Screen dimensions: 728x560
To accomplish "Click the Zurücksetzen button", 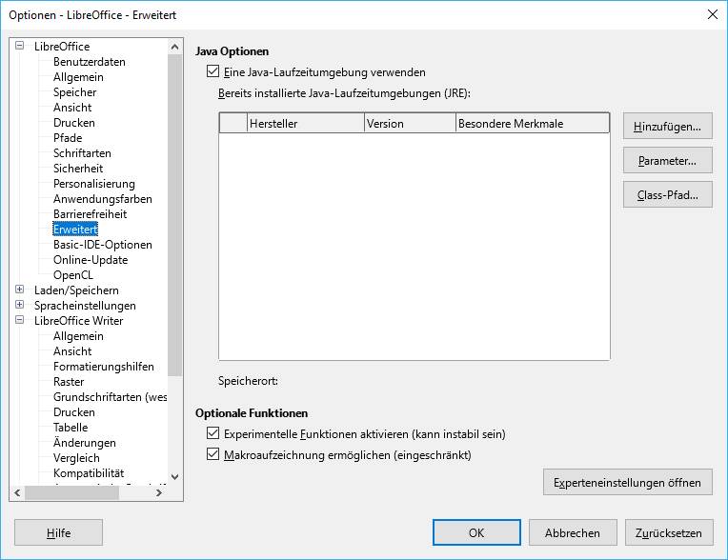I will coord(669,532).
